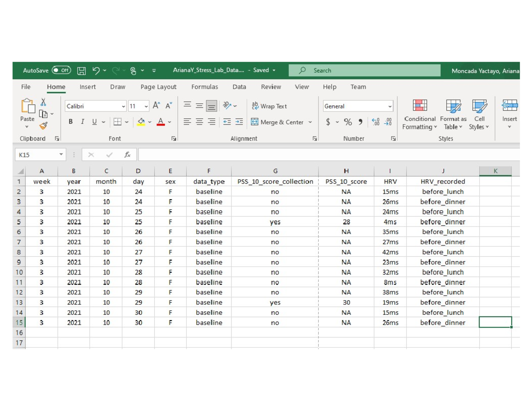Apply Underline formatting
Image resolution: width=532 pixels, height=411 pixels.
pos(94,121)
